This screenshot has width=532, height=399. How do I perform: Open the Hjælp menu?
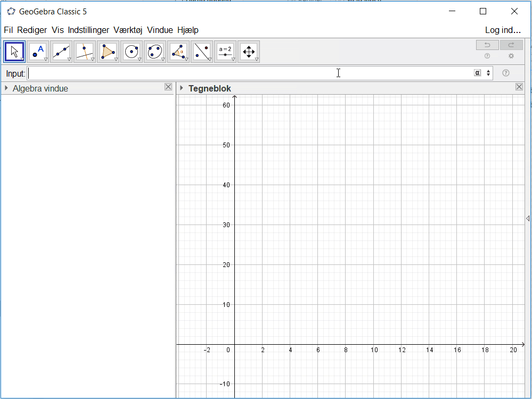click(x=188, y=30)
